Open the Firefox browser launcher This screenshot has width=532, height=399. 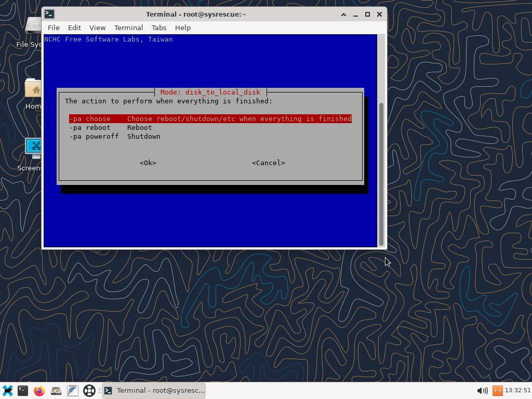[x=39, y=390]
